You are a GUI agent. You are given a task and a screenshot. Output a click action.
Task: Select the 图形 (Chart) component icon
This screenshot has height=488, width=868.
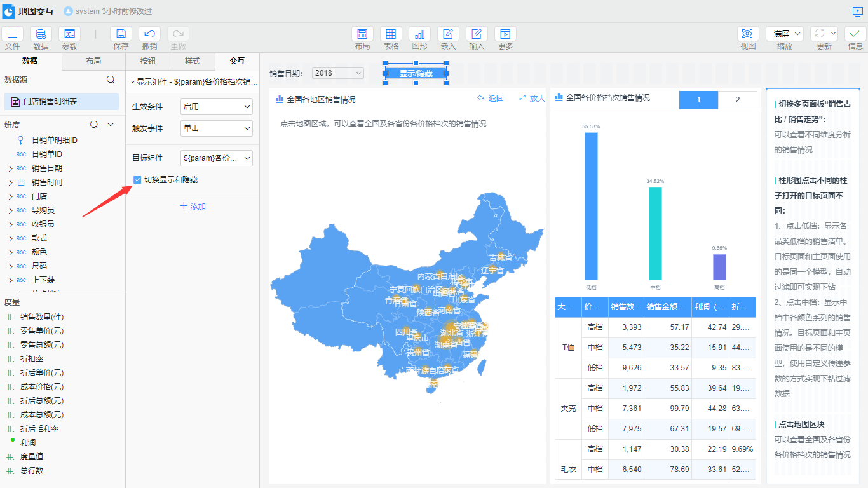pyautogui.click(x=419, y=34)
